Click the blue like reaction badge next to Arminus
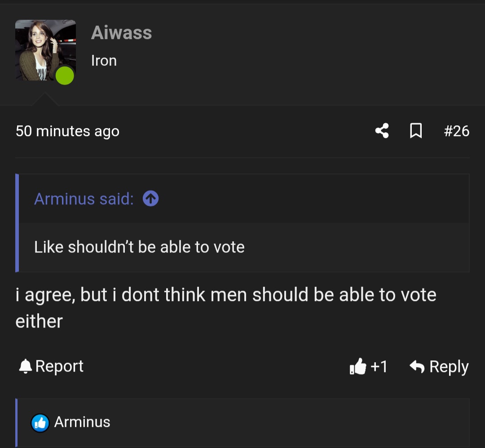This screenshot has height=448, width=485. 40,422
